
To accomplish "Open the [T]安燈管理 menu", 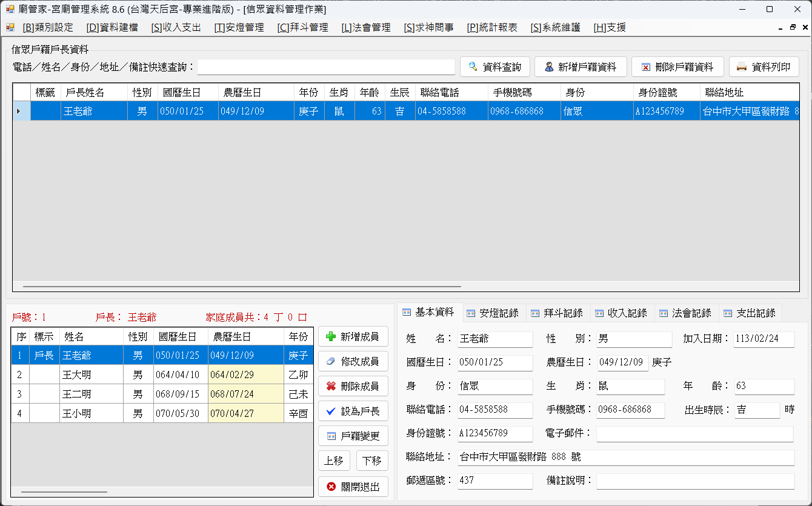I will coord(239,27).
